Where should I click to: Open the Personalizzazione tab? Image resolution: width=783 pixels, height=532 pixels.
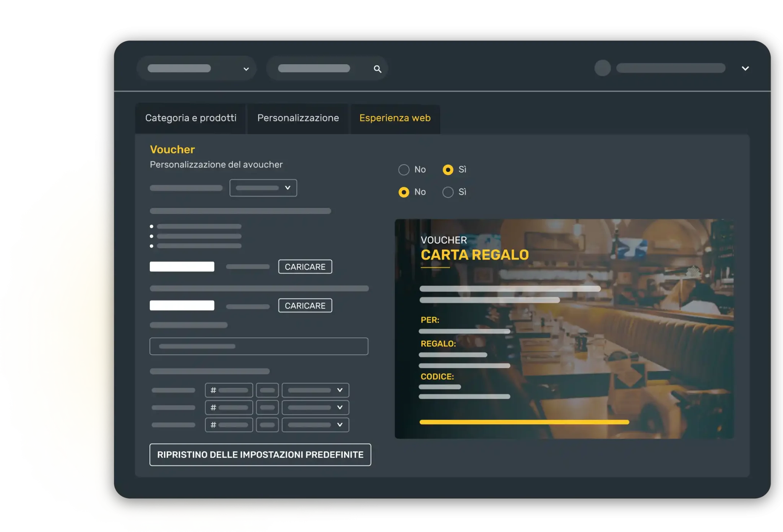pyautogui.click(x=298, y=118)
